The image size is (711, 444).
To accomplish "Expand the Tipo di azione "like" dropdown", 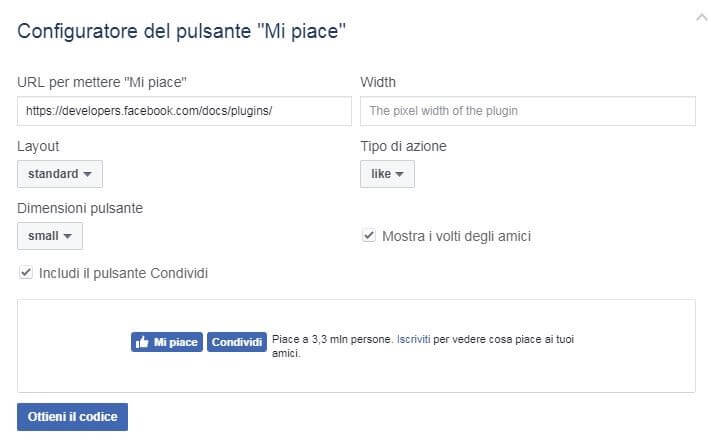I will click(x=387, y=174).
